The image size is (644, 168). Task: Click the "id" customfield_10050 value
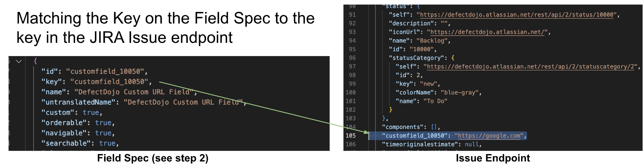pos(105,71)
